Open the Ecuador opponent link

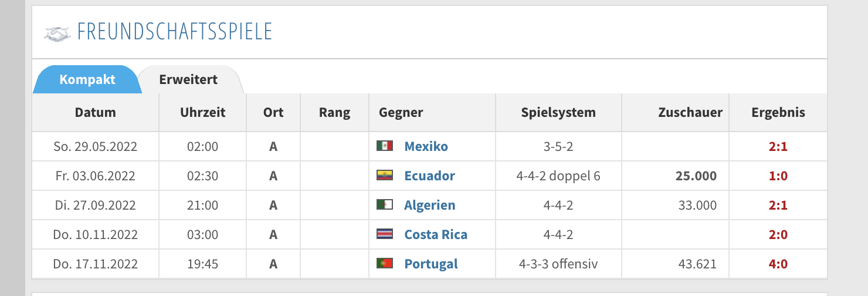(x=430, y=176)
